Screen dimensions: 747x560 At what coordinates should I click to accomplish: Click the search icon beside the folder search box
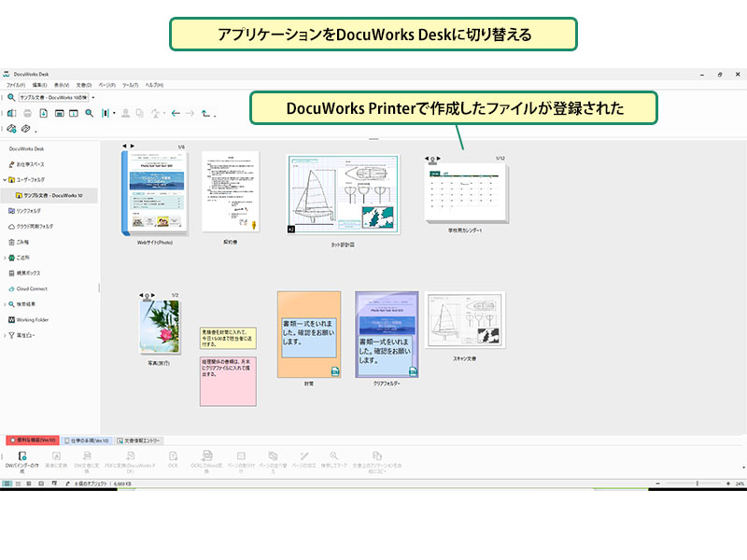(x=11, y=98)
